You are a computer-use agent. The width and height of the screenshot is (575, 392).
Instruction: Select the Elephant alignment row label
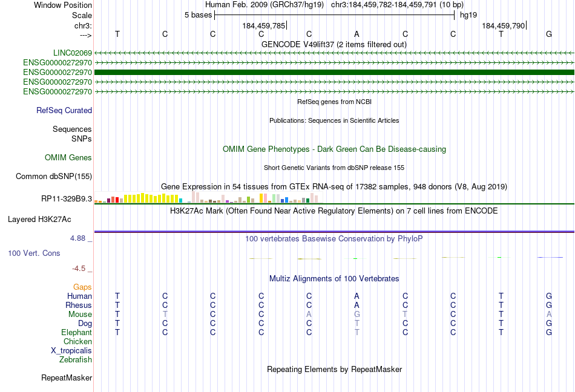[77, 332]
